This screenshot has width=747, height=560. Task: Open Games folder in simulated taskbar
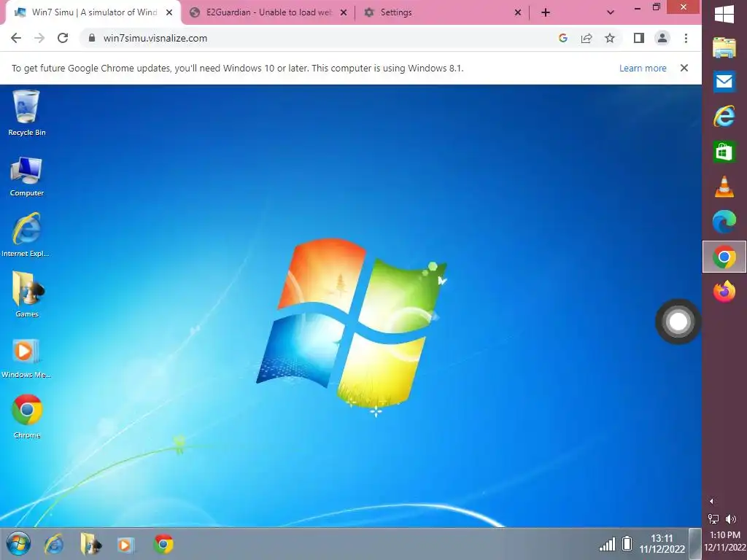pyautogui.click(x=90, y=544)
